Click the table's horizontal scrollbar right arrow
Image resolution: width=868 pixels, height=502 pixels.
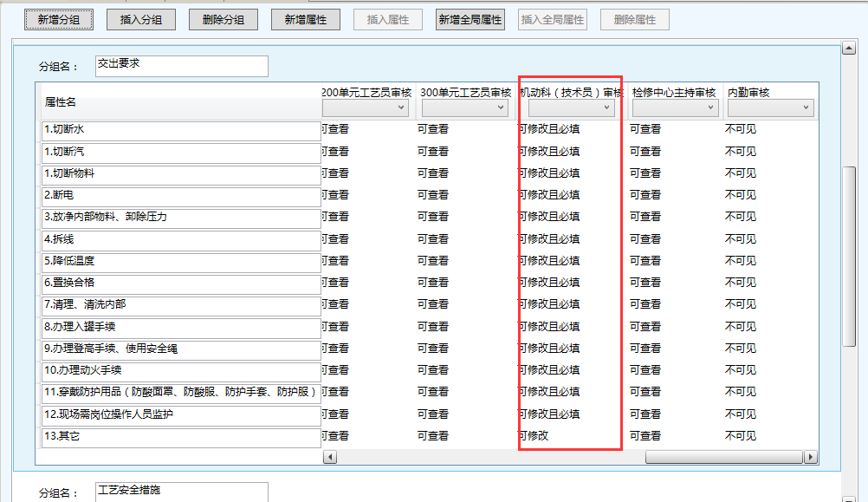(x=811, y=457)
